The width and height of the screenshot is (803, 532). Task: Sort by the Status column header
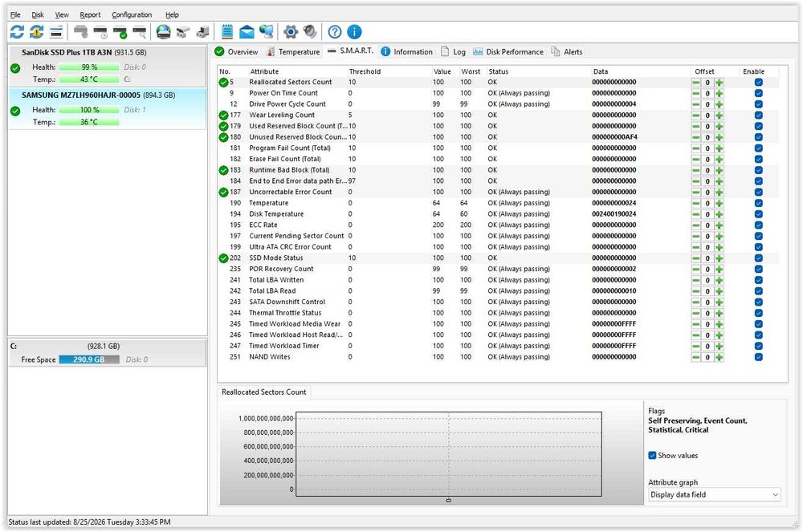499,71
